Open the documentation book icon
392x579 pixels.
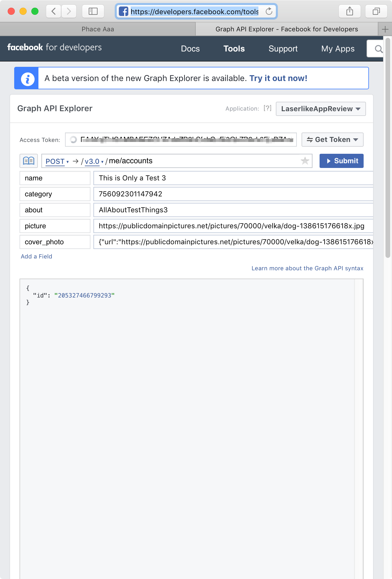(29, 161)
